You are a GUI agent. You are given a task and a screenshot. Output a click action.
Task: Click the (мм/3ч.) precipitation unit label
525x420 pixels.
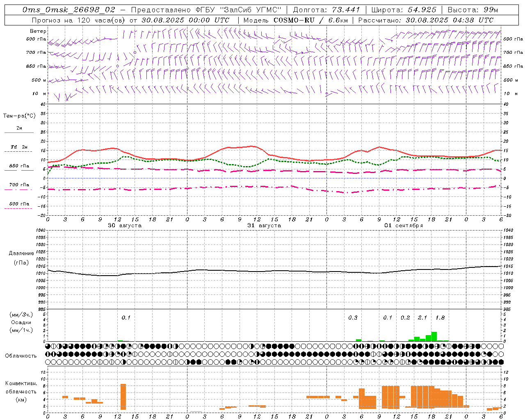21,315
